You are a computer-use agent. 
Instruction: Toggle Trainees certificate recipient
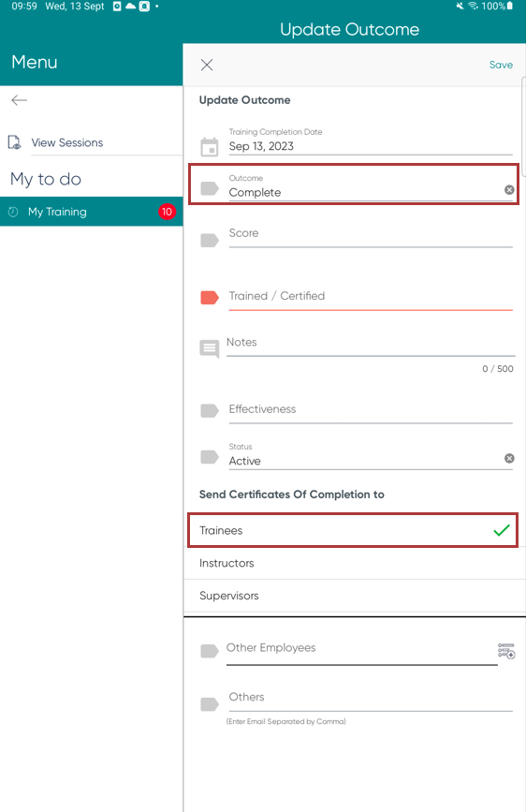353,530
